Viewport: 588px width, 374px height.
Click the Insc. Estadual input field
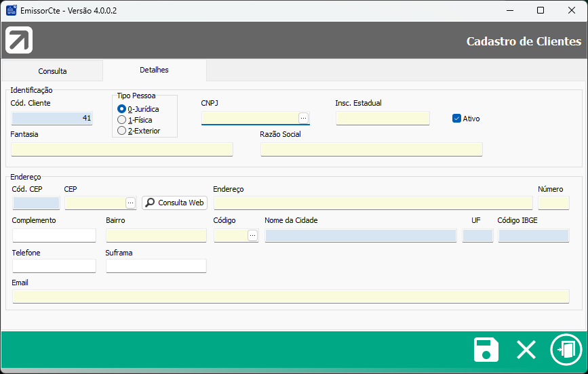383,119
